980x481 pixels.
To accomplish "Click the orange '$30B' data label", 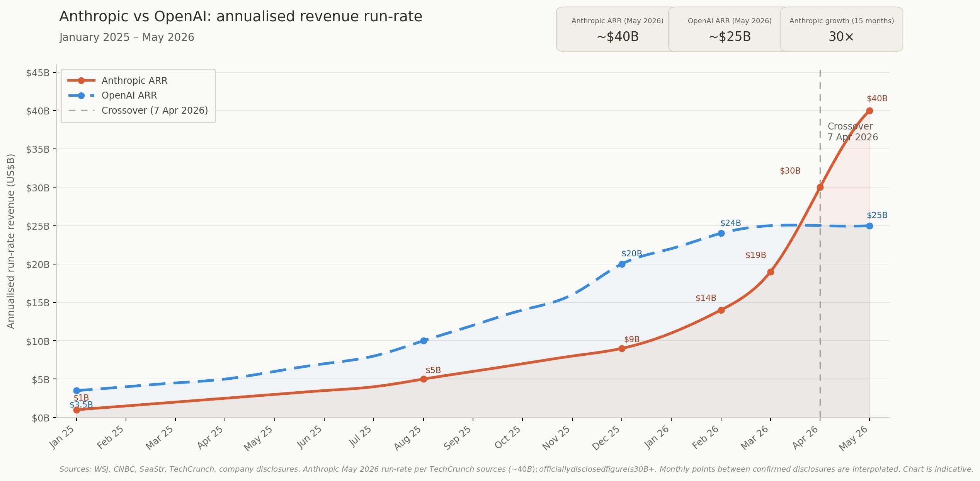I will pyautogui.click(x=790, y=171).
